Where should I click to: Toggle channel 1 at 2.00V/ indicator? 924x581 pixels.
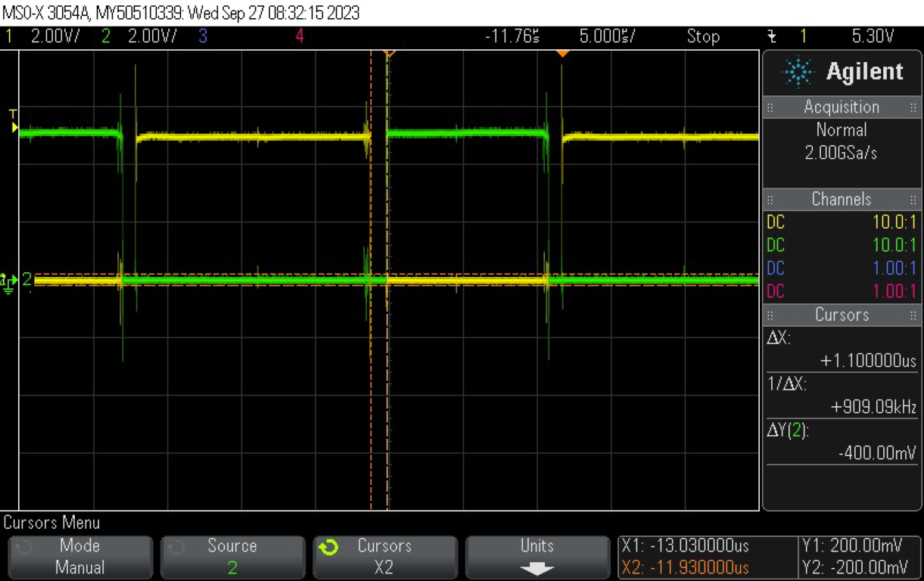click(44, 36)
